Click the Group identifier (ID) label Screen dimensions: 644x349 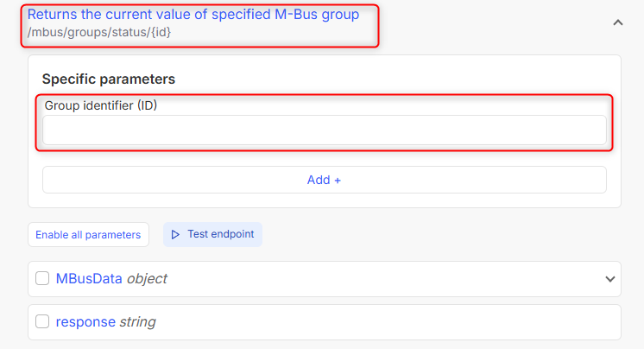click(101, 105)
